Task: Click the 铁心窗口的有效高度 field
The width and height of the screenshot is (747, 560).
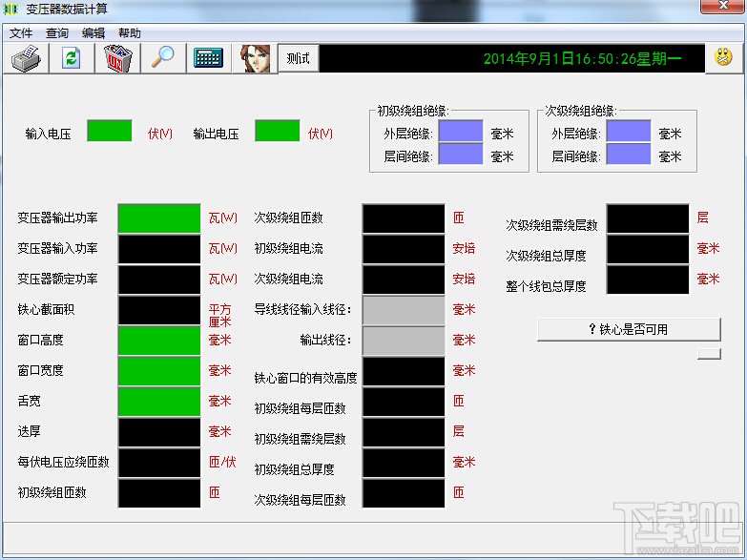Action: click(x=404, y=371)
